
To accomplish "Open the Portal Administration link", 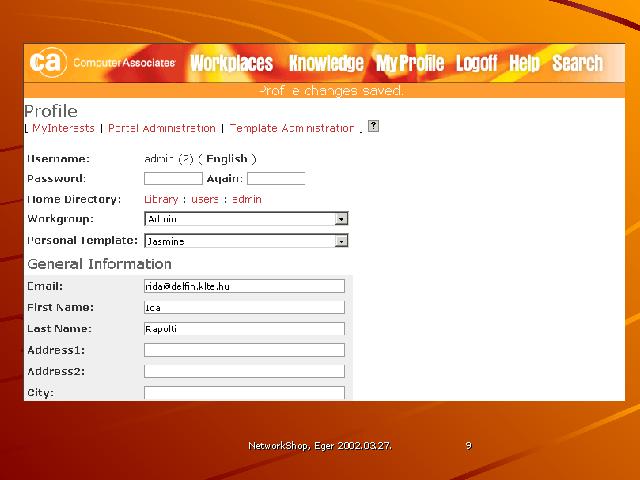I will pyautogui.click(x=162, y=128).
